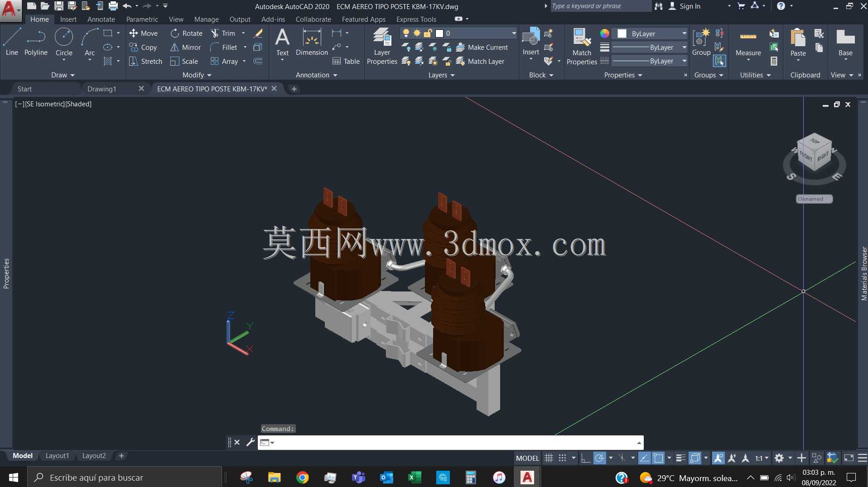The height and width of the screenshot is (487, 868).
Task: Open the annotation scale 1:1 dropdown
Action: [762, 458]
